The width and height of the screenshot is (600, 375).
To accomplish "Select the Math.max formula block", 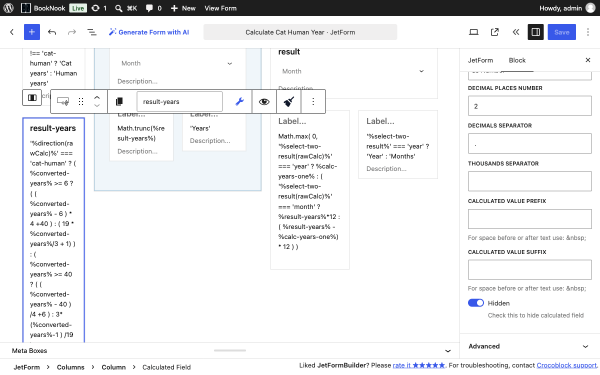I will click(x=310, y=191).
